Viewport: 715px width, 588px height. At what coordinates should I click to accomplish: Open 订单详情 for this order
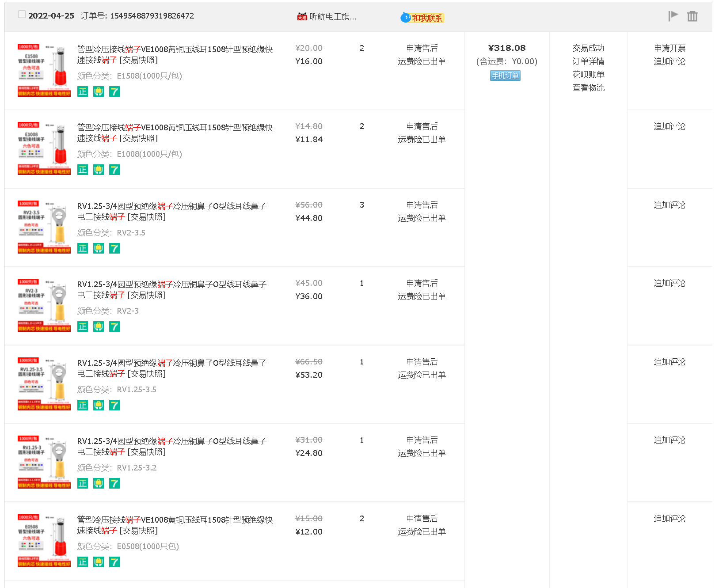pyautogui.click(x=588, y=61)
